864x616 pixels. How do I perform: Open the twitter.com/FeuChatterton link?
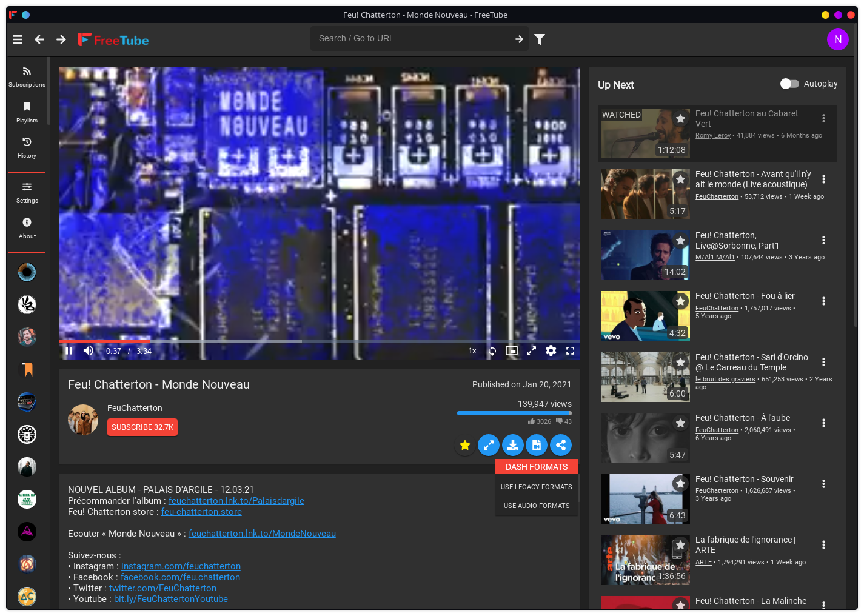click(x=162, y=588)
